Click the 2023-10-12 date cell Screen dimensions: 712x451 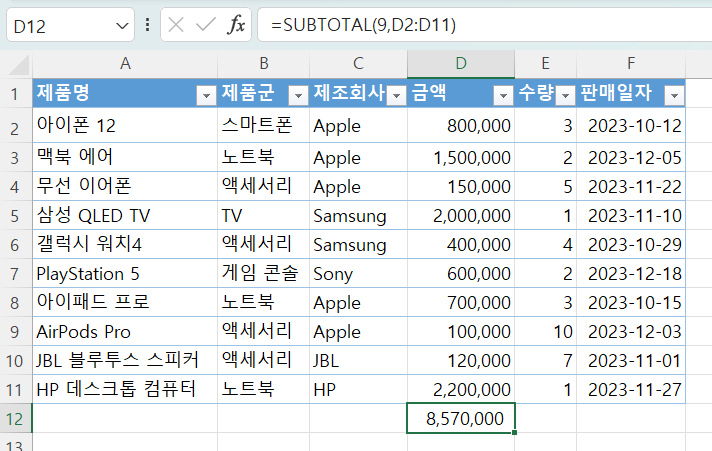click(x=631, y=125)
